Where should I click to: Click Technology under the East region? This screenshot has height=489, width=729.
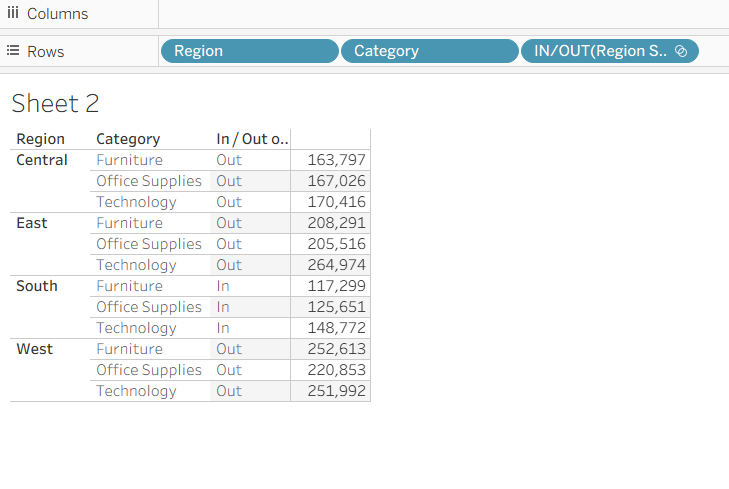tap(136, 265)
